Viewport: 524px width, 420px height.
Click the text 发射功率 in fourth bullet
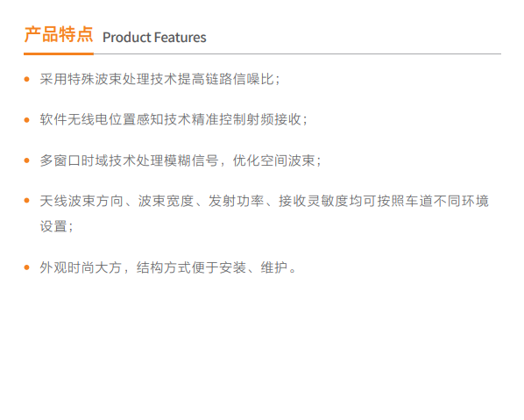237,201
